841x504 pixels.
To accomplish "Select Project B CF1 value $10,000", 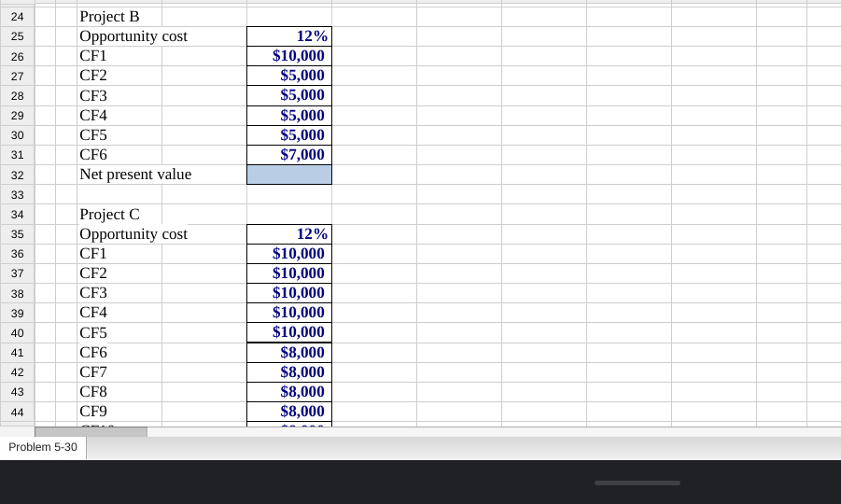I will coord(289,56).
